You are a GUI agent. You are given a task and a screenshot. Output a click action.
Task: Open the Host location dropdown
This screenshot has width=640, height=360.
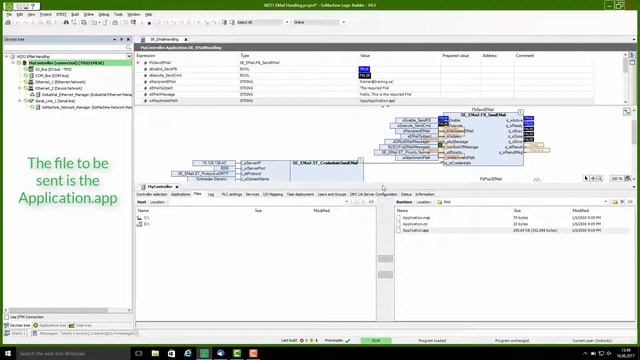[347, 202]
